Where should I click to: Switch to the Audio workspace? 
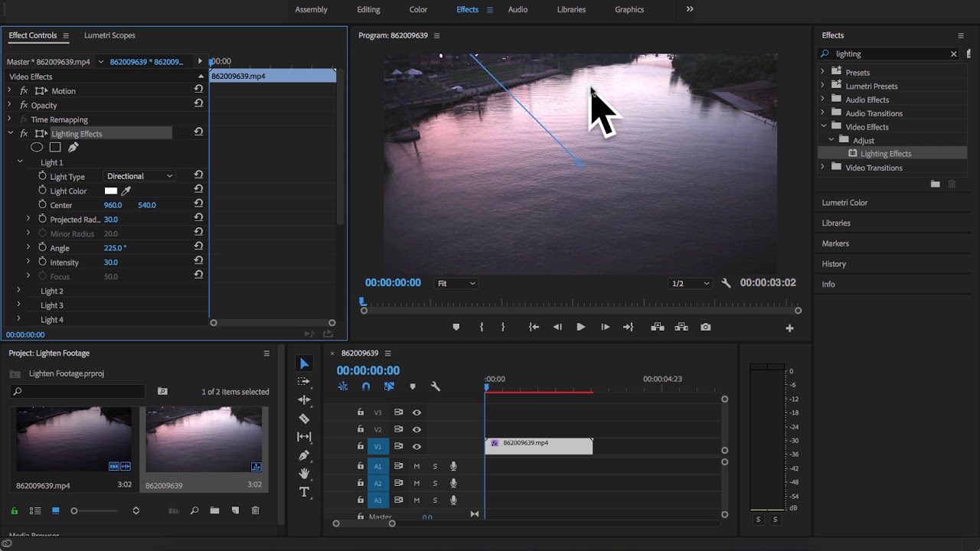[518, 9]
